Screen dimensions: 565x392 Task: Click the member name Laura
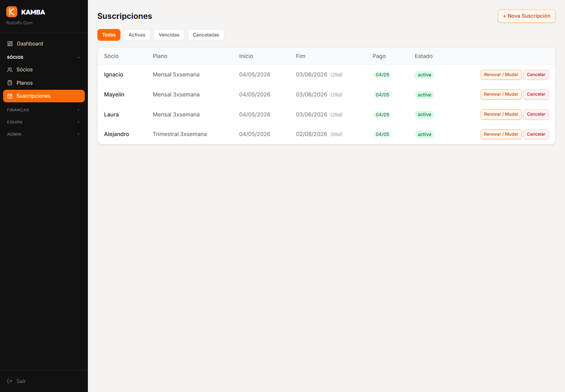(x=111, y=115)
